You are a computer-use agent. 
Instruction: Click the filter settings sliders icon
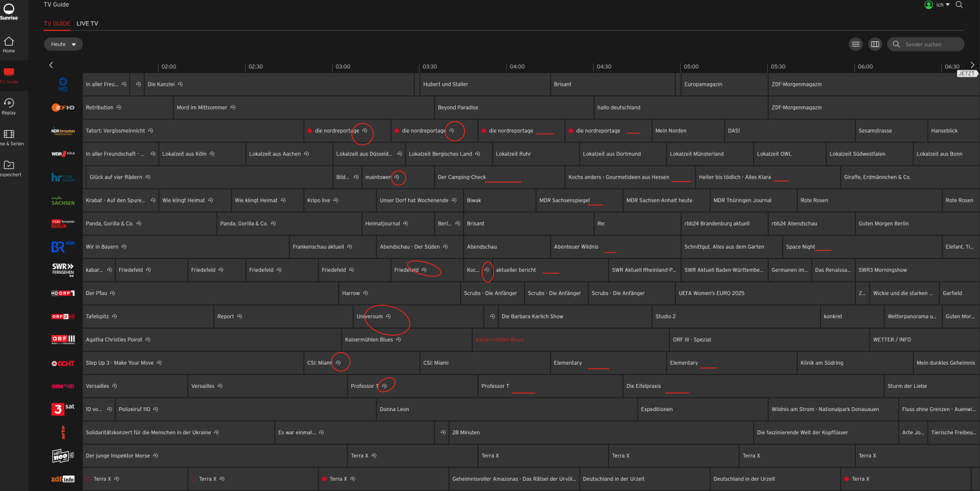tap(856, 44)
